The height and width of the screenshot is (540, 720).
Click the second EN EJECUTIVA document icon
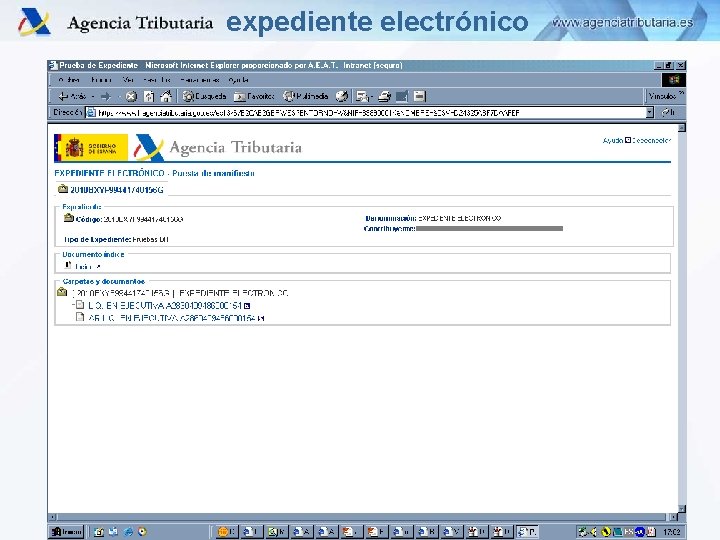pyautogui.click(x=80, y=317)
